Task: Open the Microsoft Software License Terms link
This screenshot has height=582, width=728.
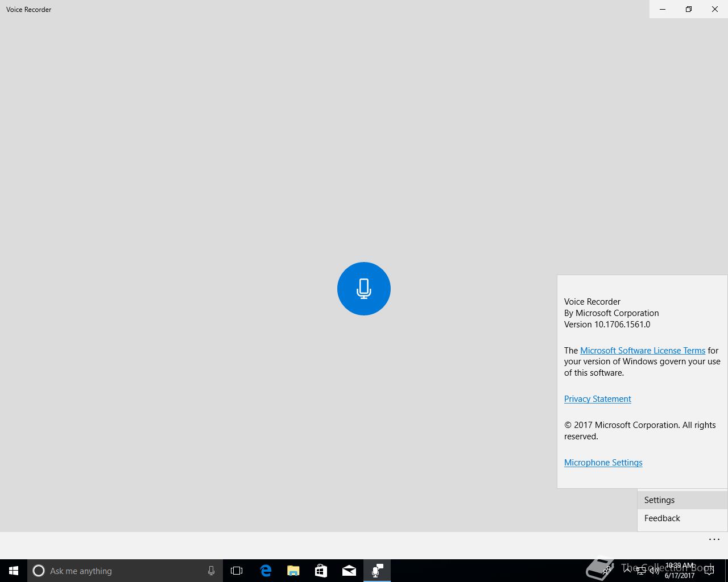Action: click(643, 350)
